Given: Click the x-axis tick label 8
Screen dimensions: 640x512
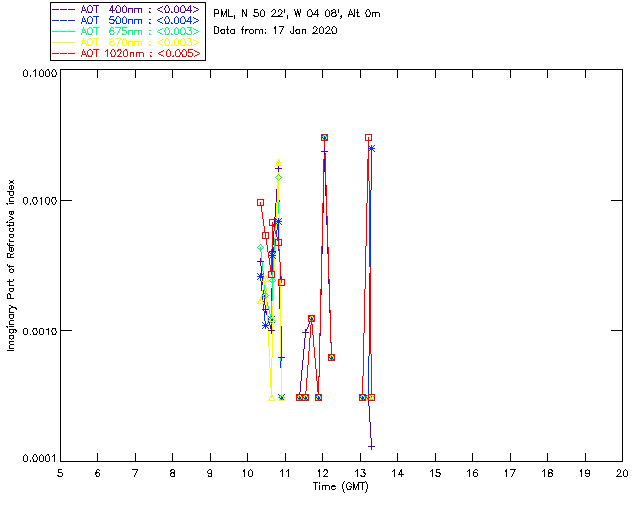Looking at the screenshot, I should click(x=173, y=473).
